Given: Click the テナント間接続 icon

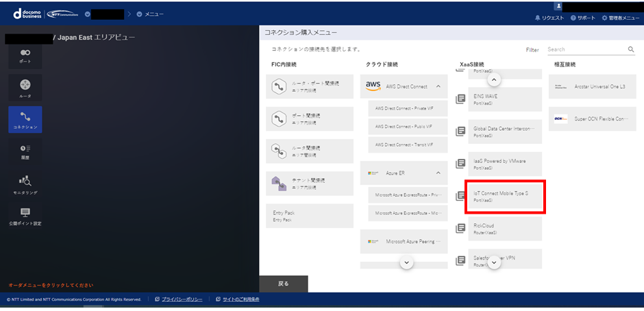Looking at the screenshot, I should (279, 183).
